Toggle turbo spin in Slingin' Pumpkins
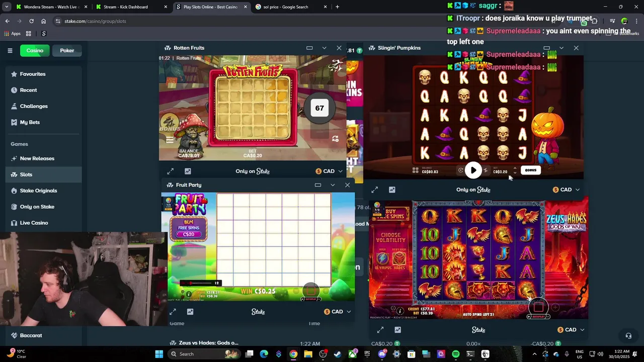 coord(486,170)
